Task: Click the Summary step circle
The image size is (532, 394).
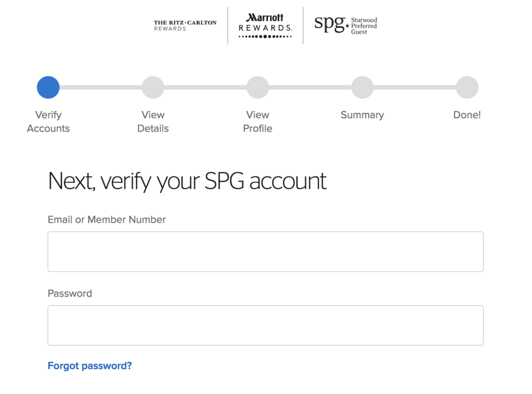Action: point(362,87)
